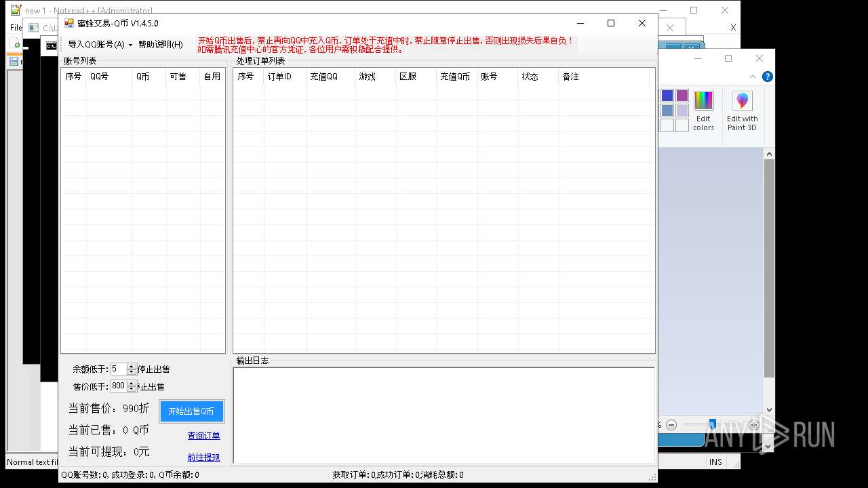
Task: Click Paint vertical scrollbar down arrow
Action: click(769, 409)
